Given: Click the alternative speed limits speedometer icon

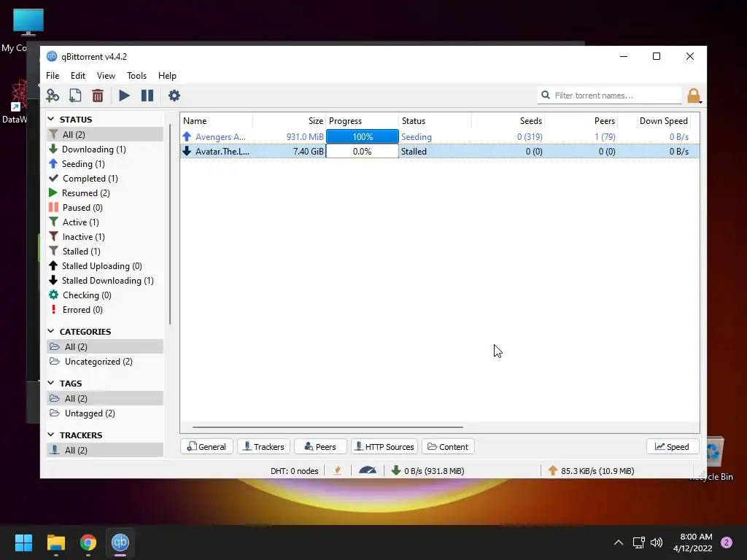Looking at the screenshot, I should 368,470.
